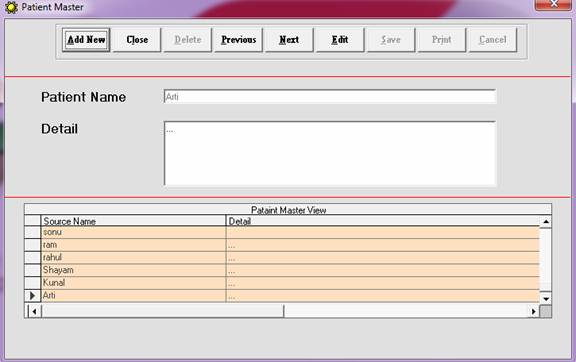Click row selector box beside Kunal
The width and height of the screenshot is (576, 362).
(x=32, y=283)
